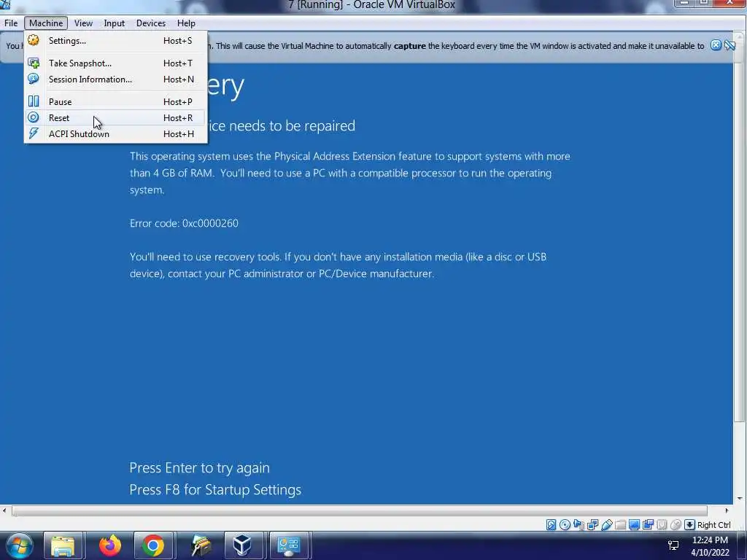Open the Input menu
The width and height of the screenshot is (747, 560).
(115, 23)
